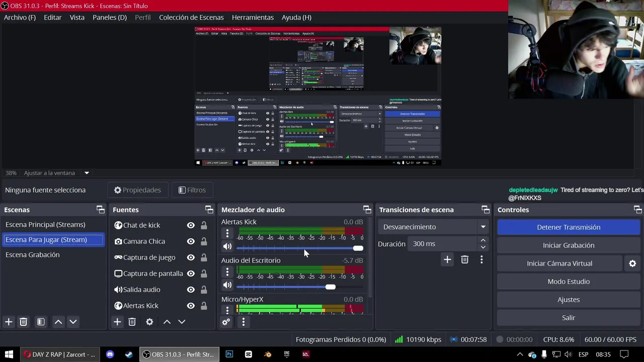
Task: Hide the Chat de kick source
Action: click(x=191, y=225)
